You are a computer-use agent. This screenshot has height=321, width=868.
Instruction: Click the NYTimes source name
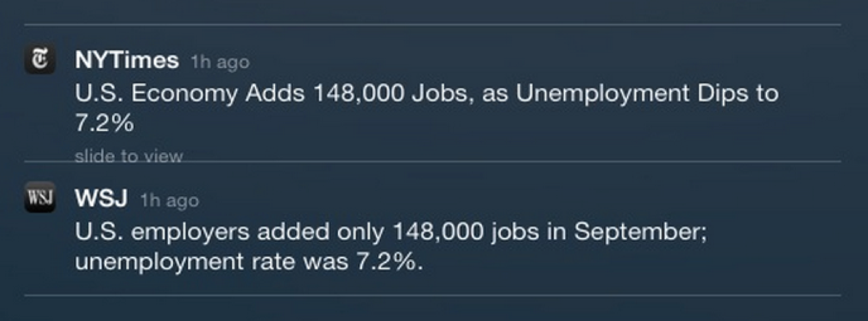coord(127,60)
